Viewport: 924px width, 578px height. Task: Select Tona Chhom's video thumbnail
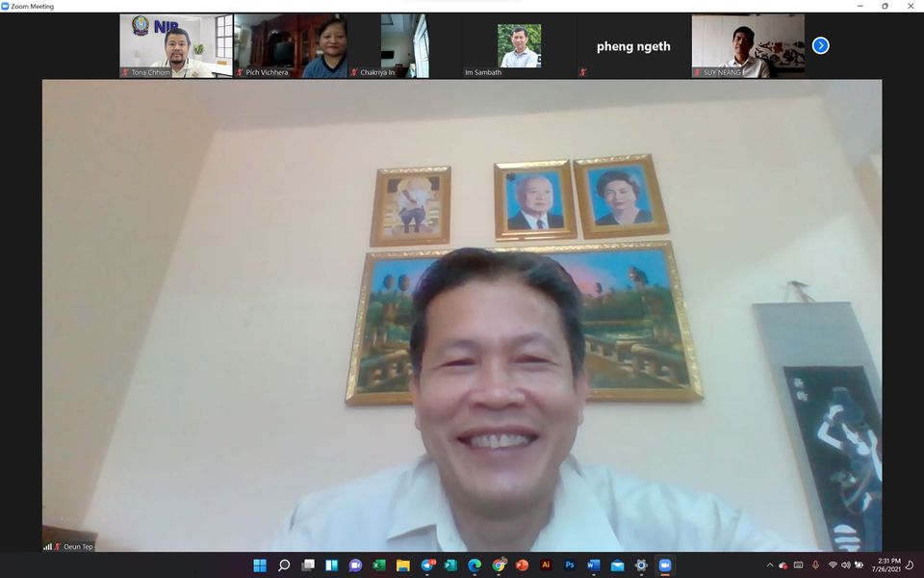(176, 45)
